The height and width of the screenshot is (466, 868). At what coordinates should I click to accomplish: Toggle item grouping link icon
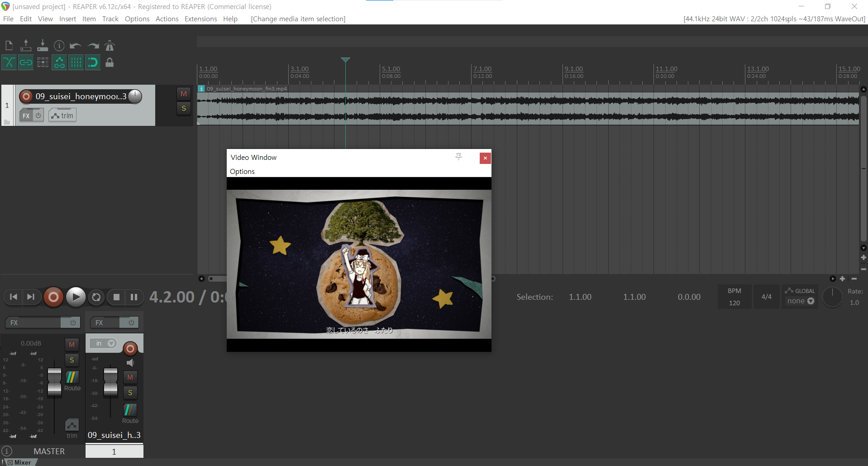click(26, 62)
